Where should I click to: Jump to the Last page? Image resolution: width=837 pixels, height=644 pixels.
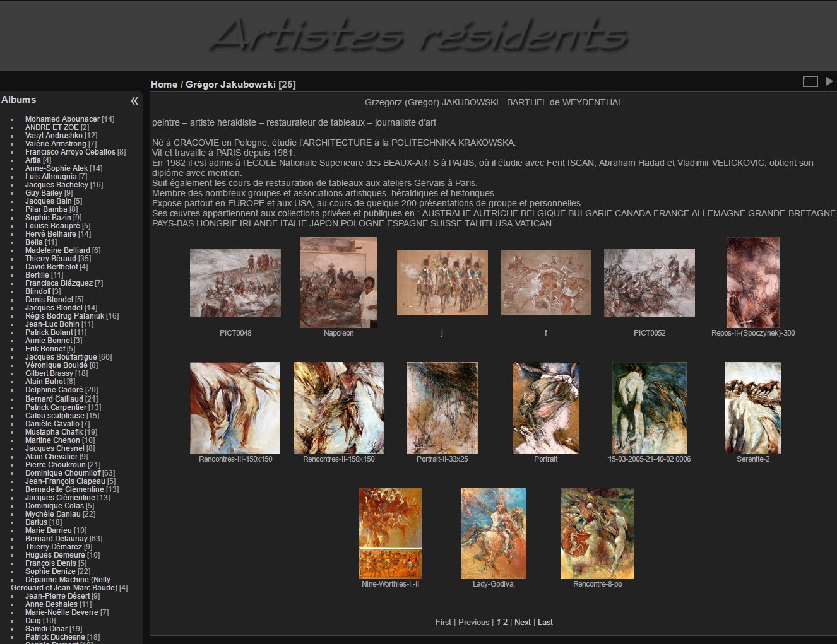tap(545, 623)
